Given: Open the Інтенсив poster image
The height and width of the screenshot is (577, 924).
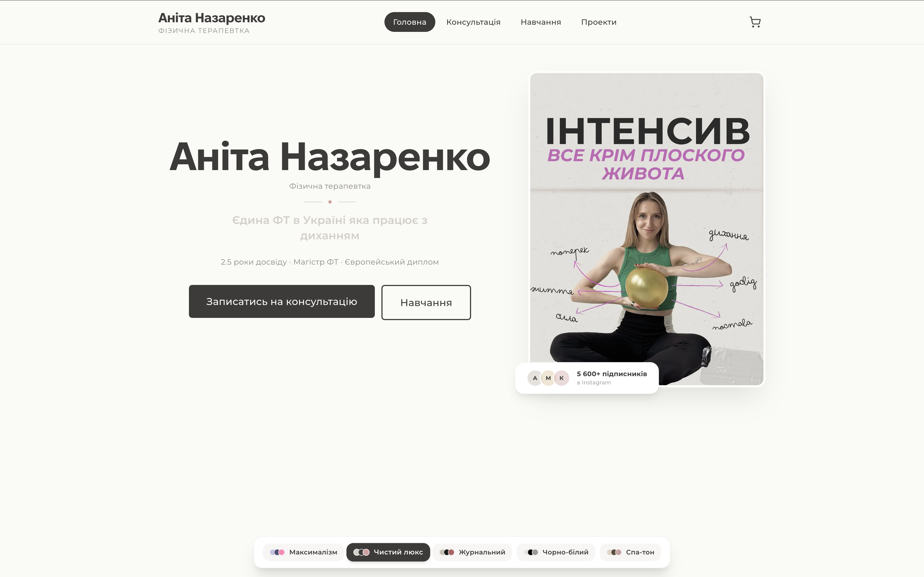Looking at the screenshot, I should tap(647, 229).
